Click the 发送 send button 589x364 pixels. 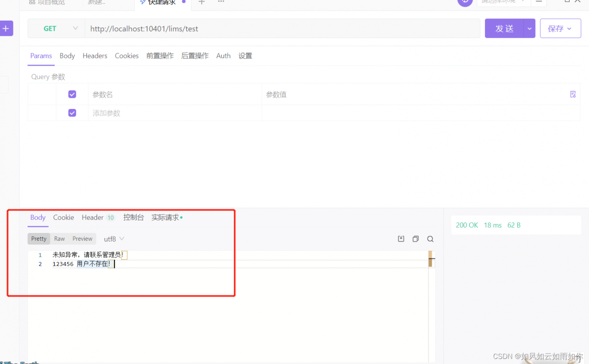coord(504,28)
